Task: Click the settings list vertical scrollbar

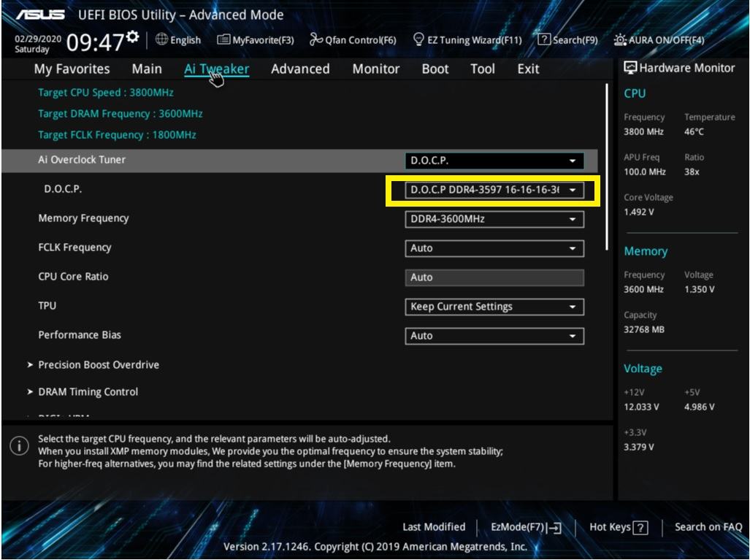Action: coord(607,166)
